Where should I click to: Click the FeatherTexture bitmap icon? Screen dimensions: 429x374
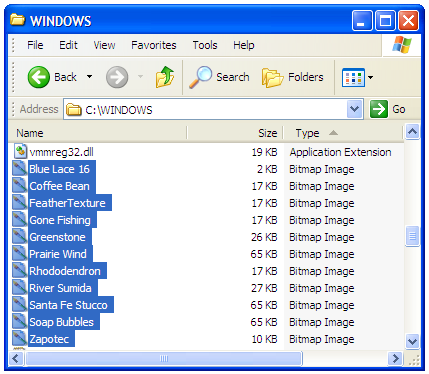point(20,203)
